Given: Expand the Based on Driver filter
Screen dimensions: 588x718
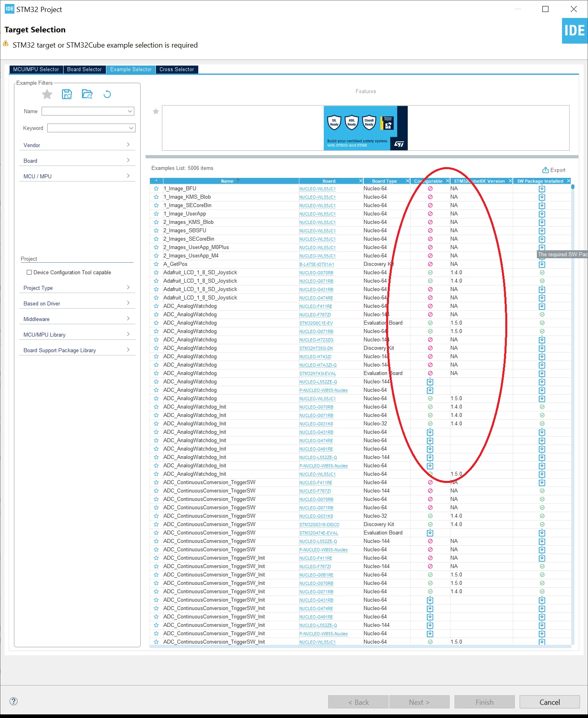Looking at the screenshot, I should 77,303.
